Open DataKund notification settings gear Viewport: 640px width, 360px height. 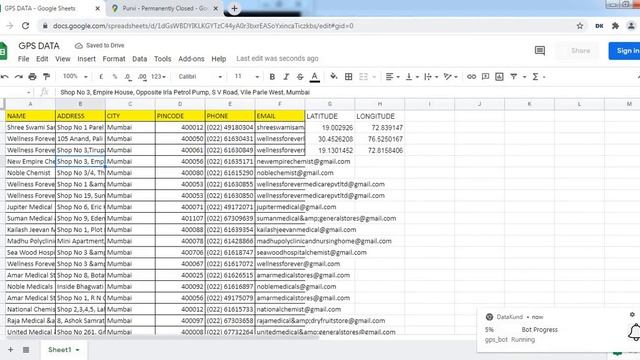click(632, 314)
